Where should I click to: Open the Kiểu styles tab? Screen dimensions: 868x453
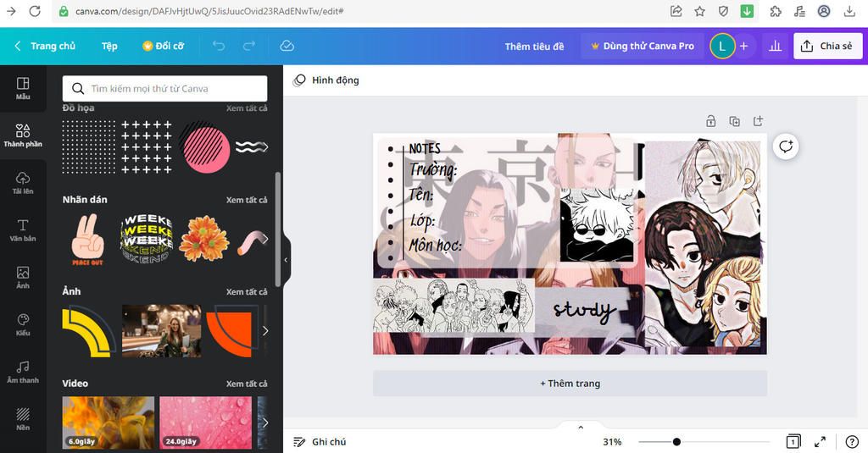click(23, 324)
